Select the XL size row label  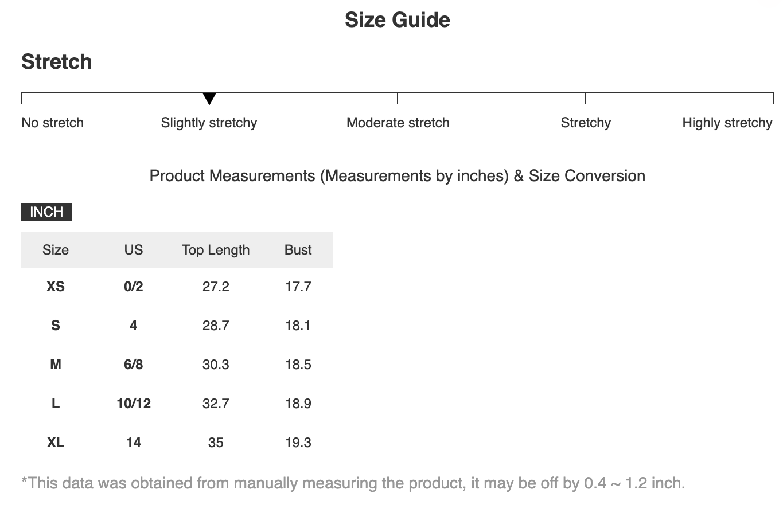[56, 443]
